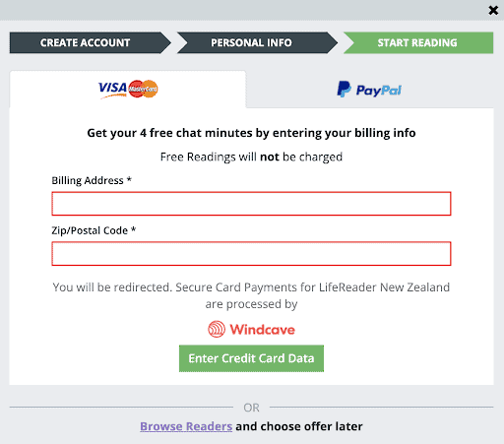Viewport: 504px width, 444px height.
Task: Switch to the PayPal payment tab
Action: pyautogui.click(x=370, y=90)
